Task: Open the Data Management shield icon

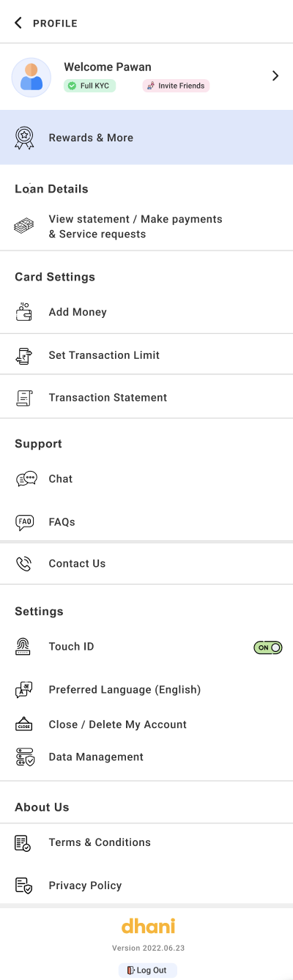Action: coord(24,757)
